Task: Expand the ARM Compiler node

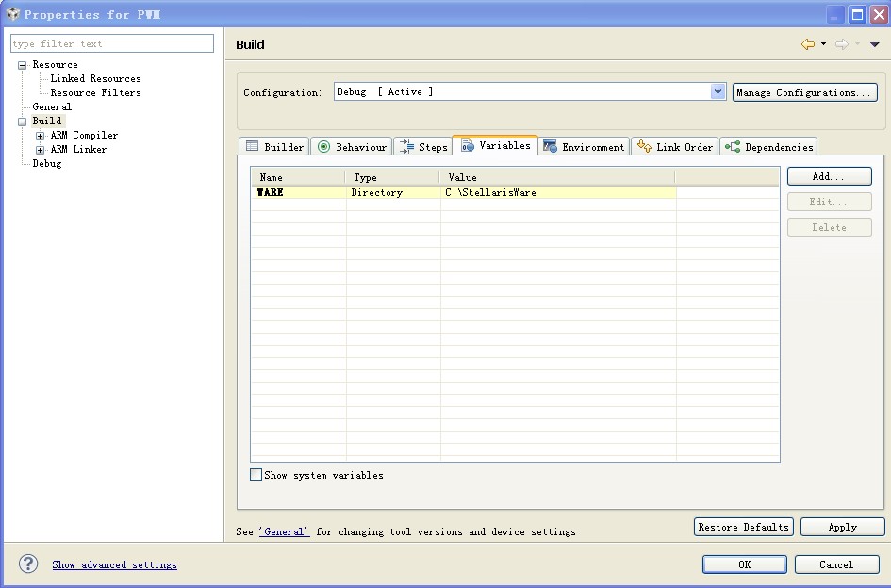Action: [40, 136]
